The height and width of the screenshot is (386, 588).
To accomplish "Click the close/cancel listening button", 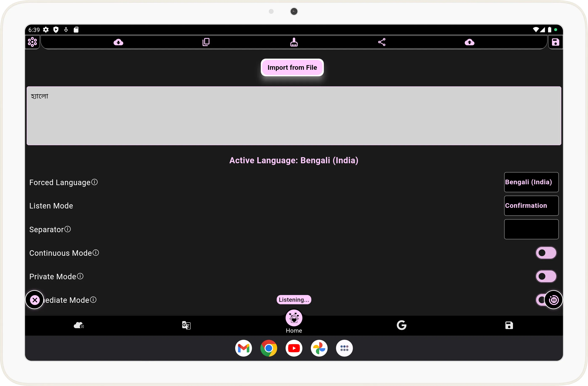I will coord(35,299).
